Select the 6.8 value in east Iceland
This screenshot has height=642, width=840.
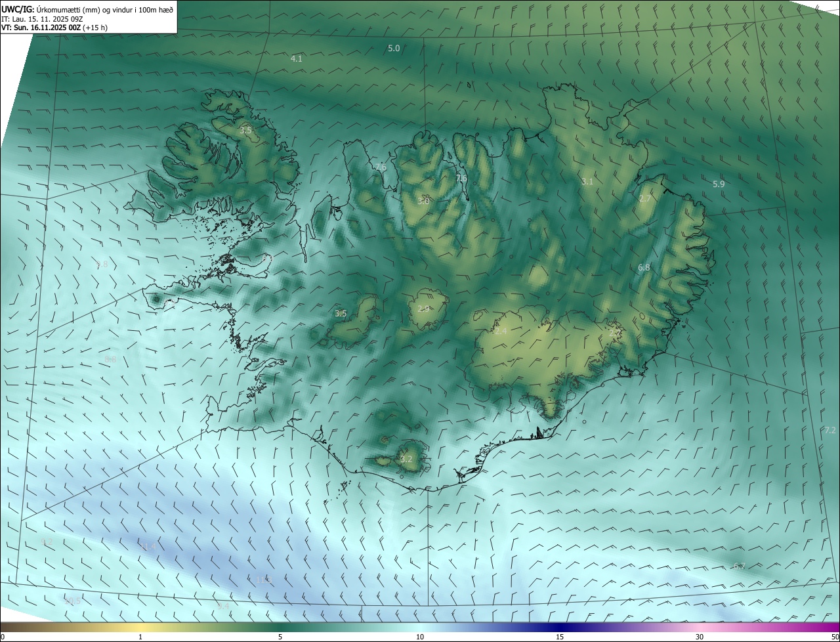[644, 268]
